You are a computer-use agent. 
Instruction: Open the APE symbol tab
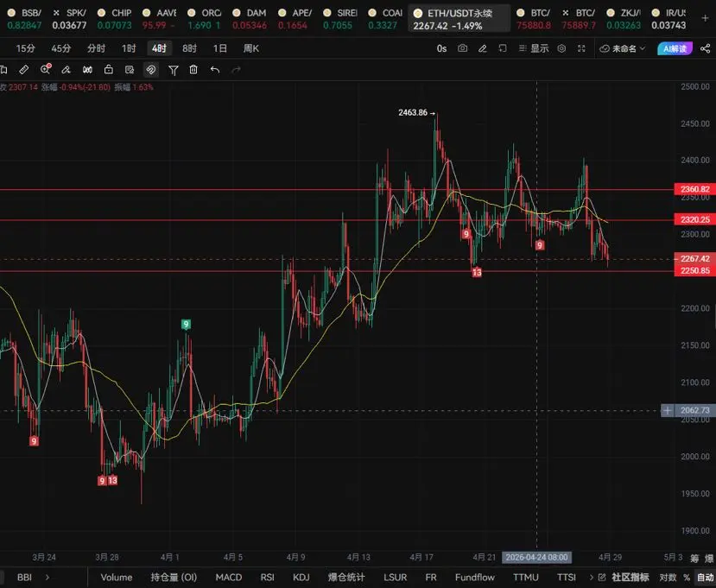[295, 19]
